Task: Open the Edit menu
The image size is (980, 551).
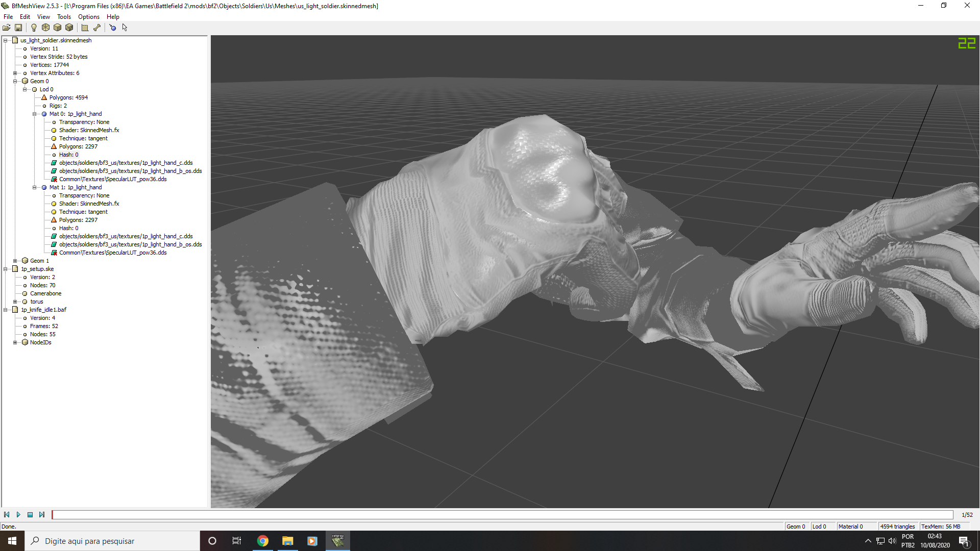Action: 24,17
